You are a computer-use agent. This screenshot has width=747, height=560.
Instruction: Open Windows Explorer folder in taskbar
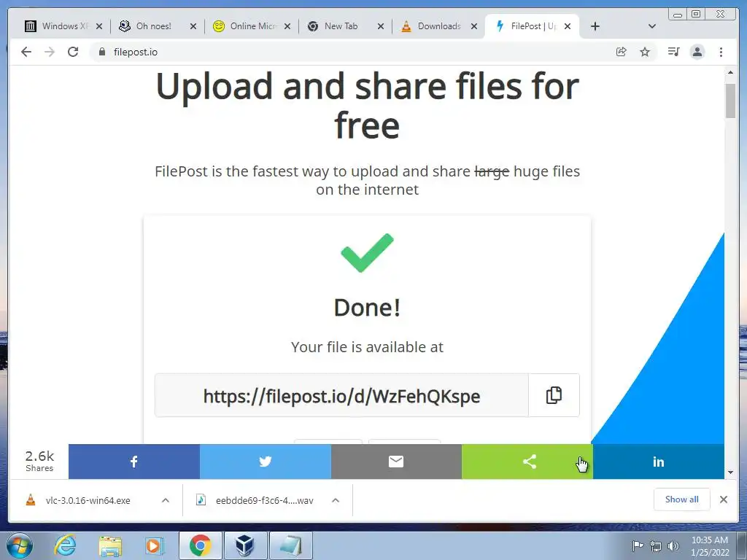(x=110, y=545)
